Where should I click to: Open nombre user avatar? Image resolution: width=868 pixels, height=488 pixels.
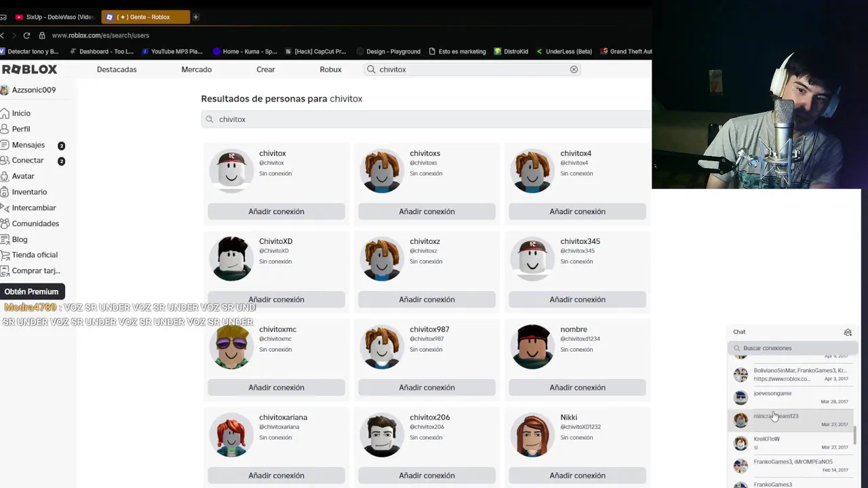tap(532, 347)
